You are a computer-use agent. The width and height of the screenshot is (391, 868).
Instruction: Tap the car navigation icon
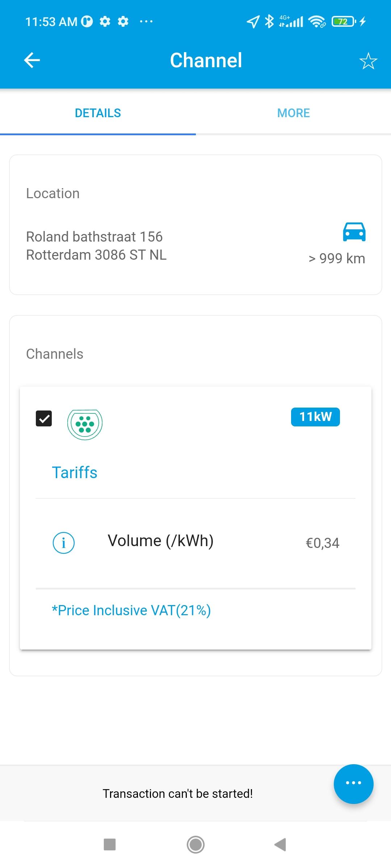[x=354, y=231]
